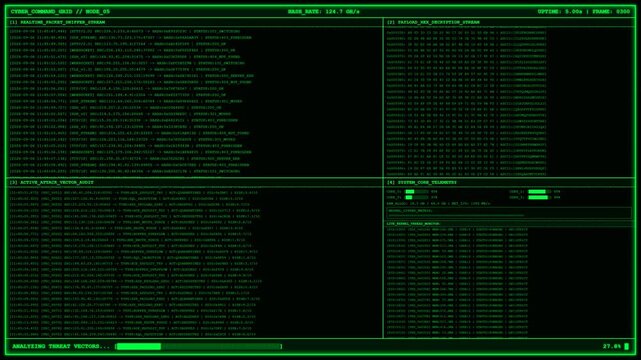
Task: Click the CORE_2 load bar
Action: 417,197
